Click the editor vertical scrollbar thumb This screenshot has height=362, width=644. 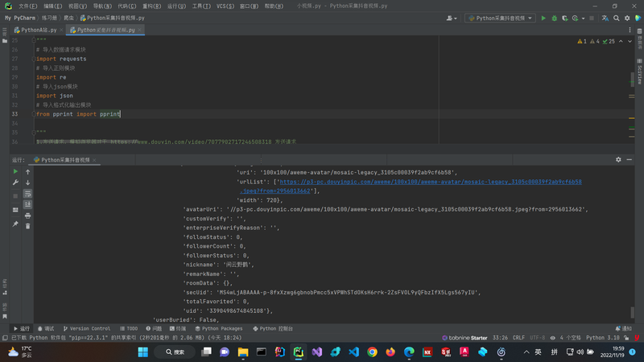[x=633, y=79]
